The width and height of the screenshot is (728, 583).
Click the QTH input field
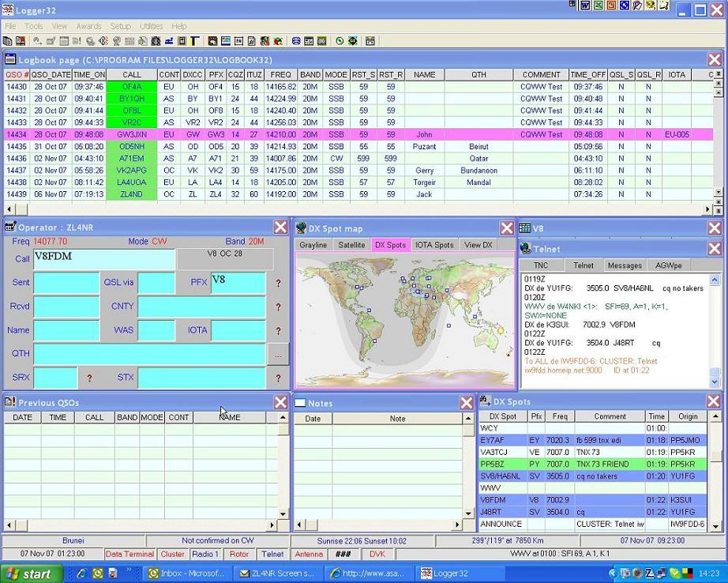(150, 355)
